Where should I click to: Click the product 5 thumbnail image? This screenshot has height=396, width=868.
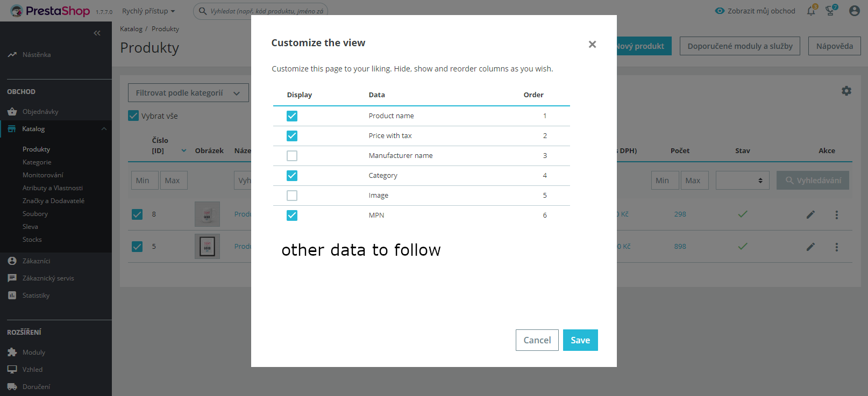[x=207, y=247]
